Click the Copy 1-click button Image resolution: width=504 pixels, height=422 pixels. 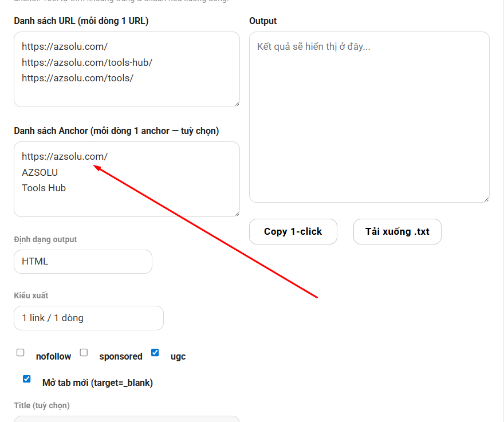[x=293, y=232]
